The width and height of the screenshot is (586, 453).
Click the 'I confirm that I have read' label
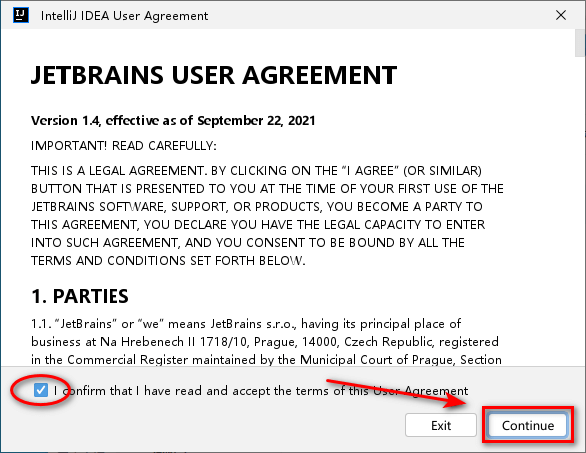[261, 391]
